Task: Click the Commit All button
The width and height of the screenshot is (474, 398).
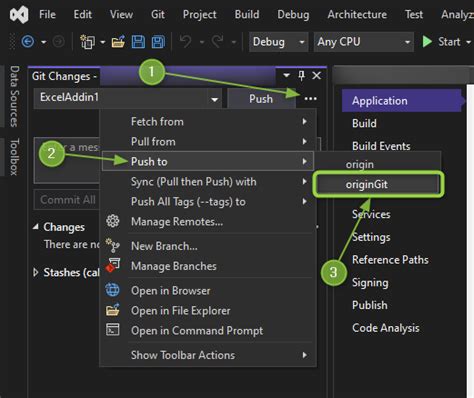Action: pyautogui.click(x=68, y=200)
